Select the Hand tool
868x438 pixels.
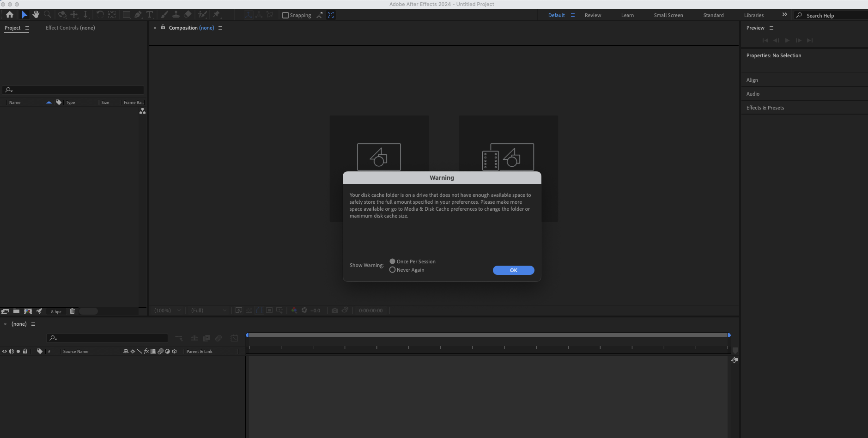point(36,14)
